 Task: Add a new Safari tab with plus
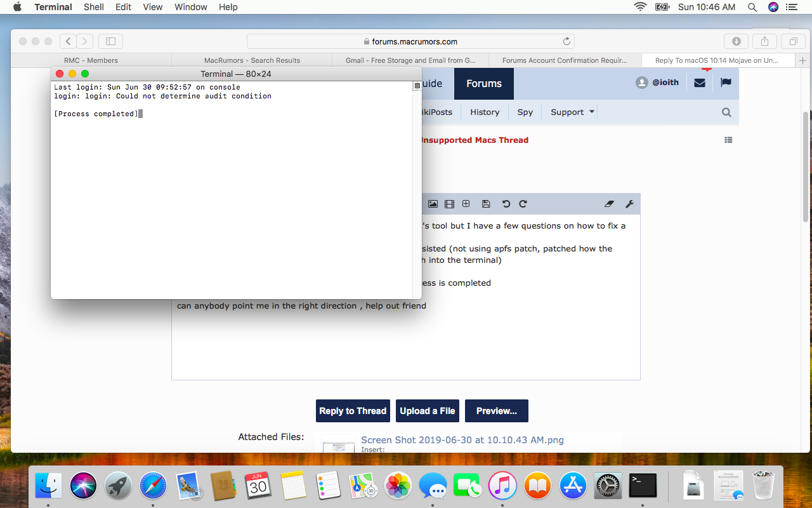point(803,60)
